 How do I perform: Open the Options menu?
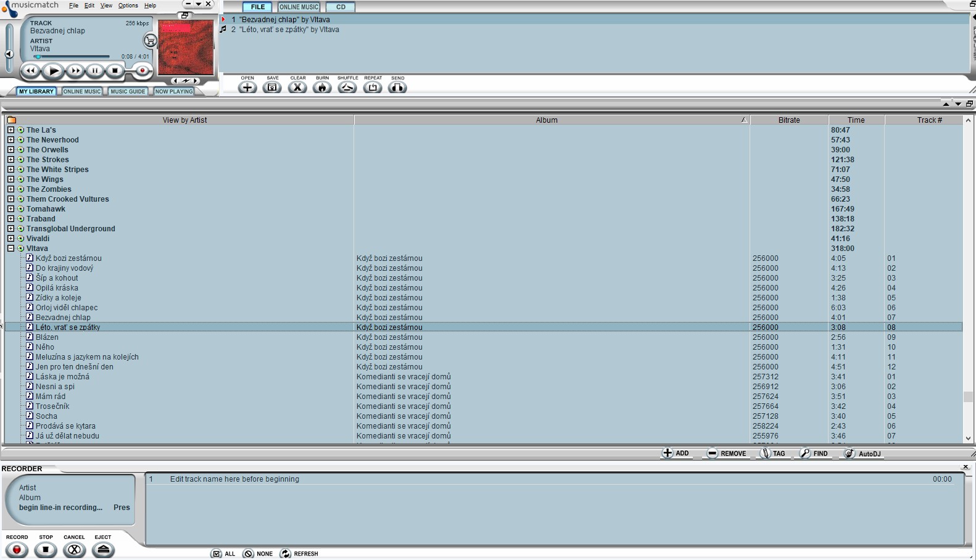point(128,6)
